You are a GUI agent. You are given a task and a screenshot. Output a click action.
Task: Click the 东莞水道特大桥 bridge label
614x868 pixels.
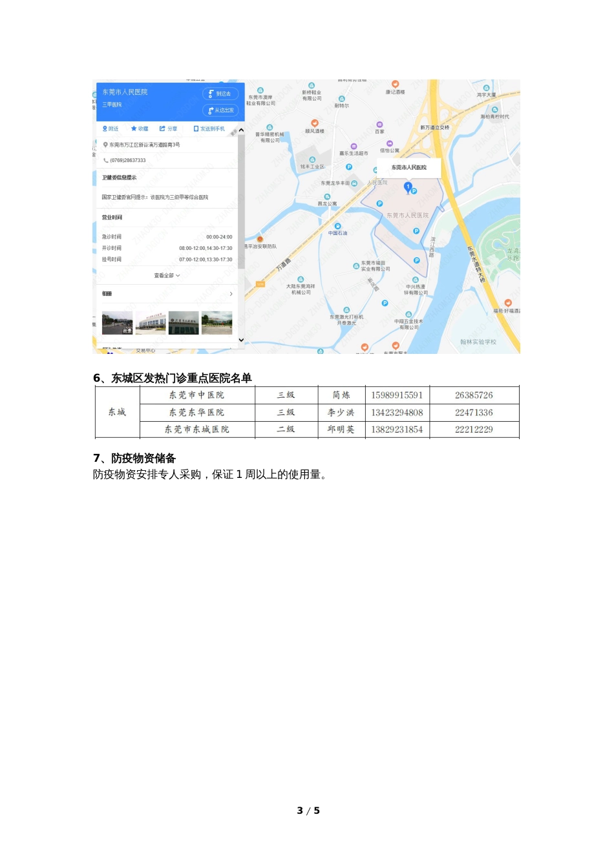[x=475, y=263]
